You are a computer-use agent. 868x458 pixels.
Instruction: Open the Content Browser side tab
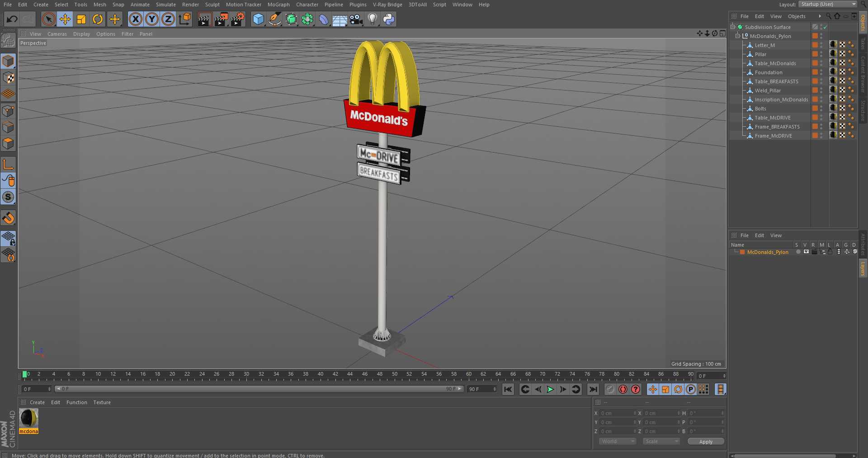[863, 74]
